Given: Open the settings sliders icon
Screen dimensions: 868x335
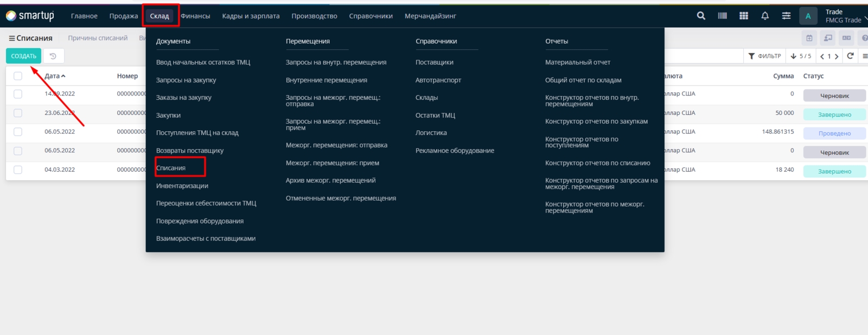Looking at the screenshot, I should [786, 16].
